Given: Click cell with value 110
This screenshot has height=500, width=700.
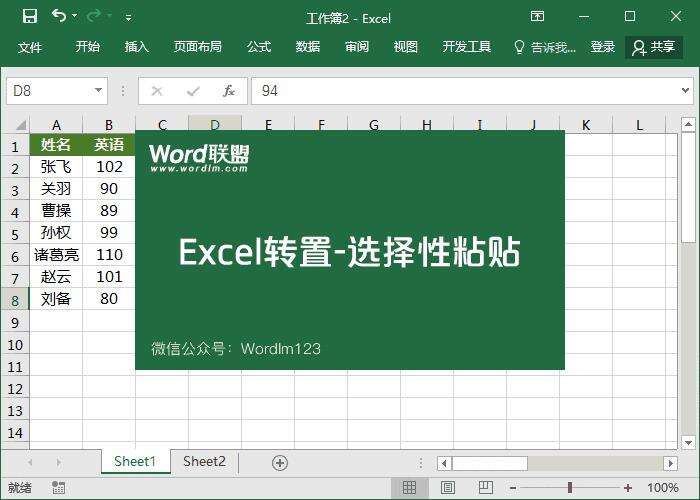Looking at the screenshot, I should click(x=109, y=254).
